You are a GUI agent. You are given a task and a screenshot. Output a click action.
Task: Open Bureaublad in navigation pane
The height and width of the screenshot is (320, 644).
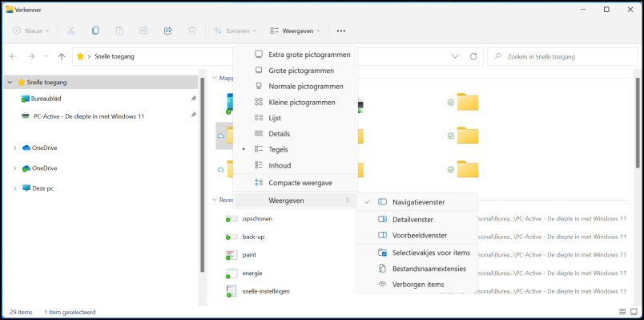click(x=46, y=99)
